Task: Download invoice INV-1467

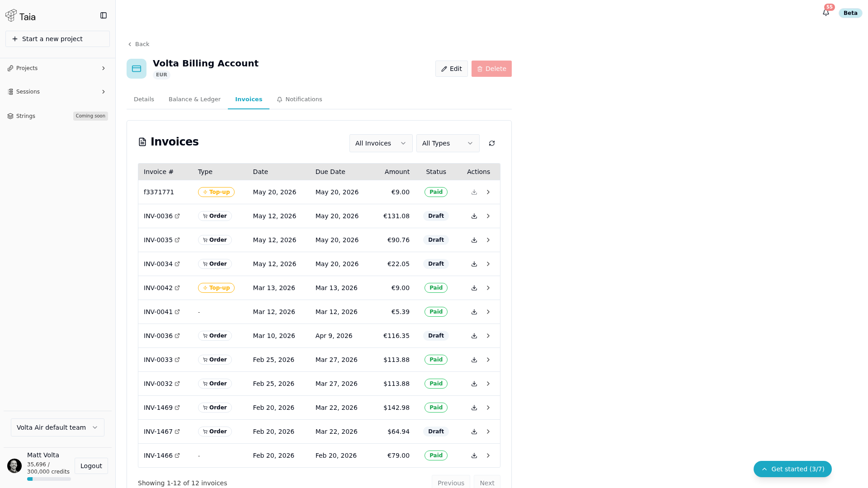Action: point(474,432)
